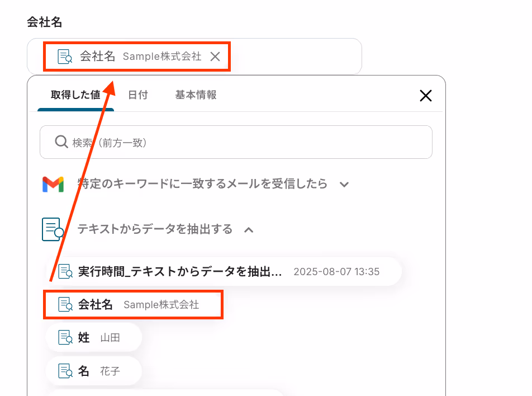Click the inserted 会社名 chip in field

pos(137,56)
